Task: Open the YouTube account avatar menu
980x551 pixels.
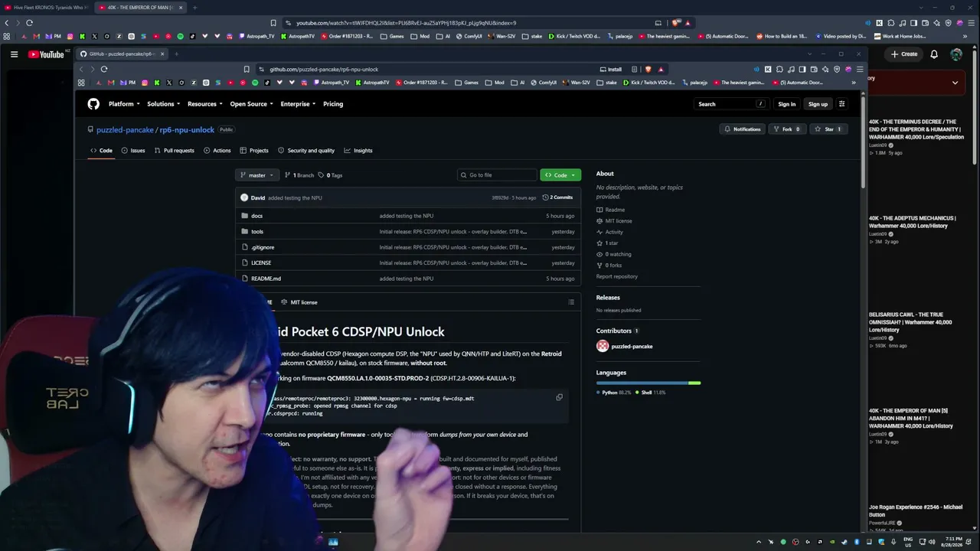Action: [956, 54]
